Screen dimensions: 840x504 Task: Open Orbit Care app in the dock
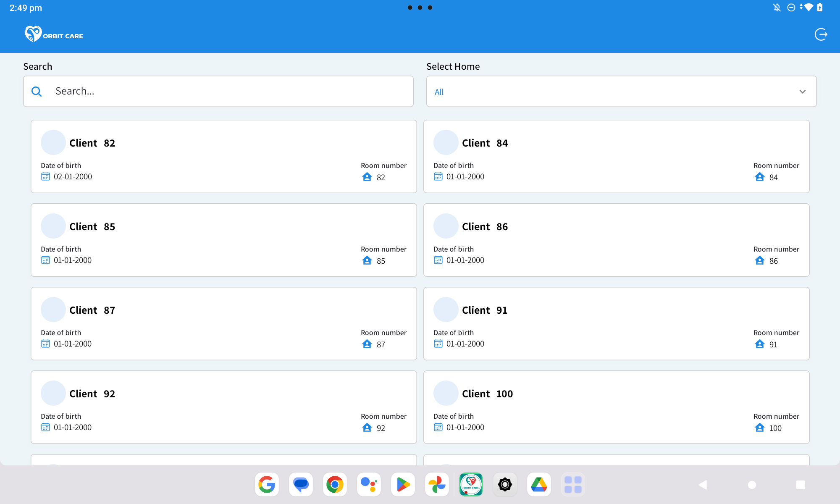click(x=471, y=485)
